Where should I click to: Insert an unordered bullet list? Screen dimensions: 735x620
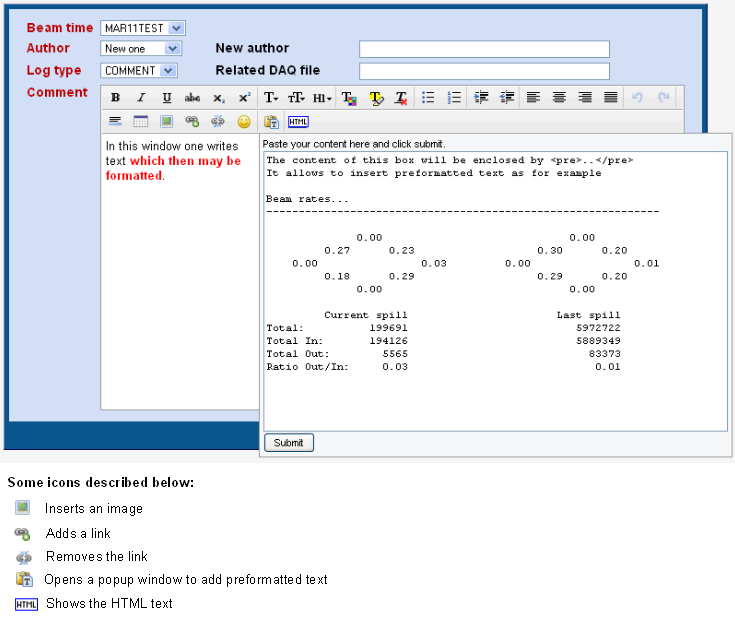tap(428, 98)
